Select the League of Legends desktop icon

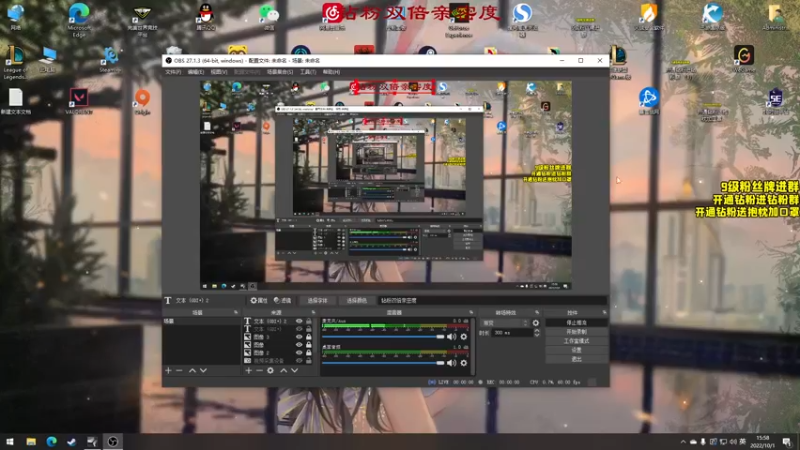click(15, 62)
